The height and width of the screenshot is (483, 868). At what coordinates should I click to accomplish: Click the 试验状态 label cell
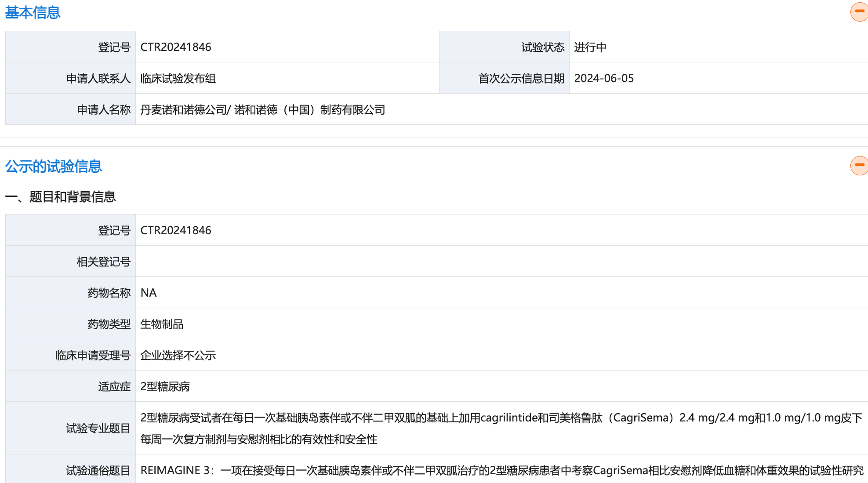[504, 47]
